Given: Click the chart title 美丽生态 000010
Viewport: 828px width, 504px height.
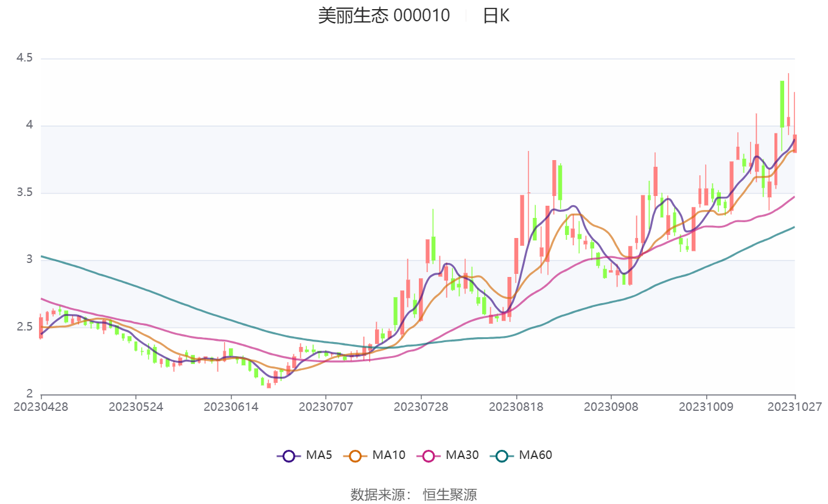Looking at the screenshot, I should [384, 16].
